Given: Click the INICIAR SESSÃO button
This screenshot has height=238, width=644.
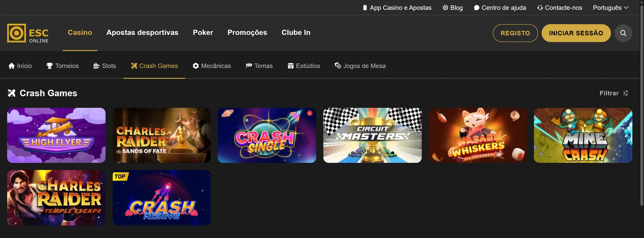Looking at the screenshot, I should [576, 33].
